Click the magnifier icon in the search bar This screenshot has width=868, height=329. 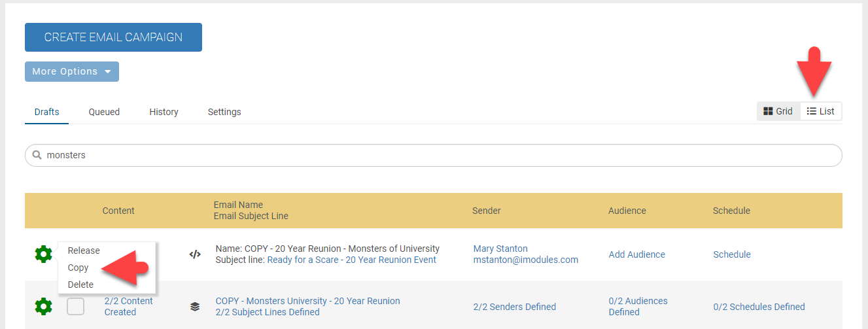coord(37,155)
